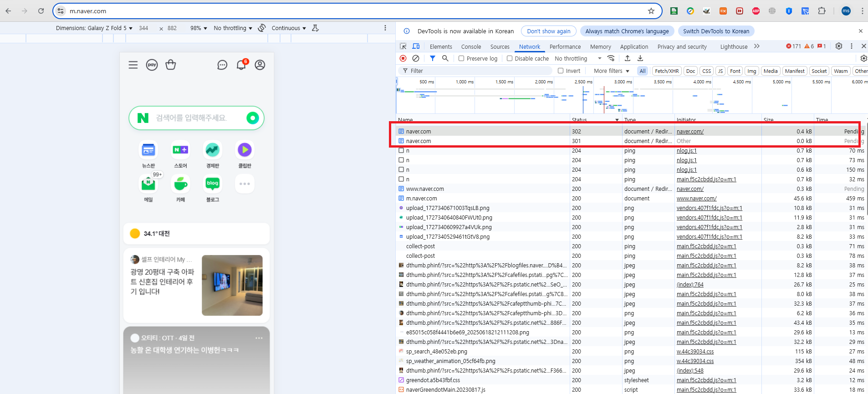Stop recording network log

[403, 58]
